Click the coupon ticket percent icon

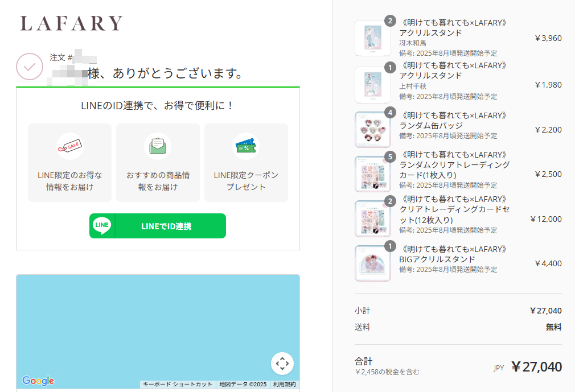[x=246, y=146]
